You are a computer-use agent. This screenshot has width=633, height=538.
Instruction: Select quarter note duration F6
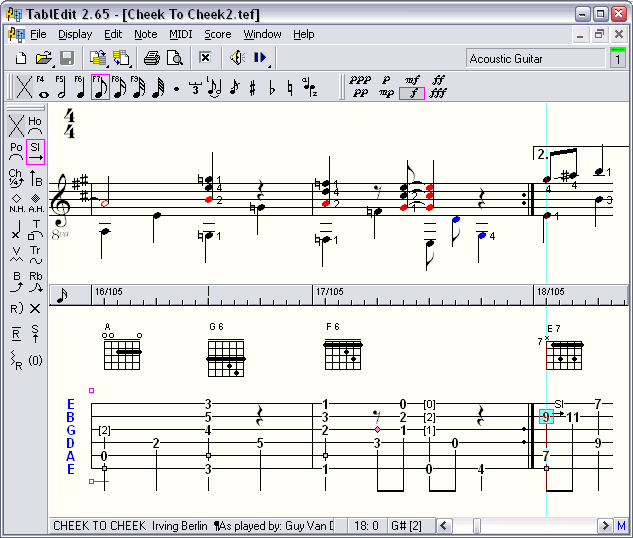coord(80,87)
